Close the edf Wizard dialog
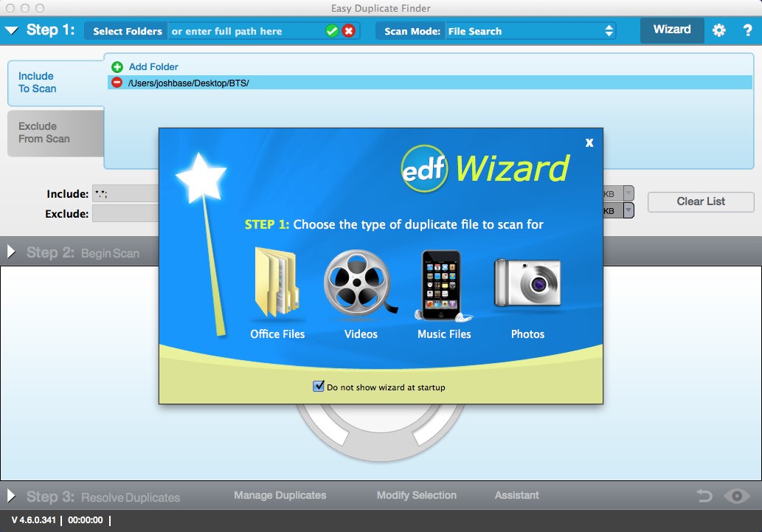This screenshot has height=532, width=762. 589,142
